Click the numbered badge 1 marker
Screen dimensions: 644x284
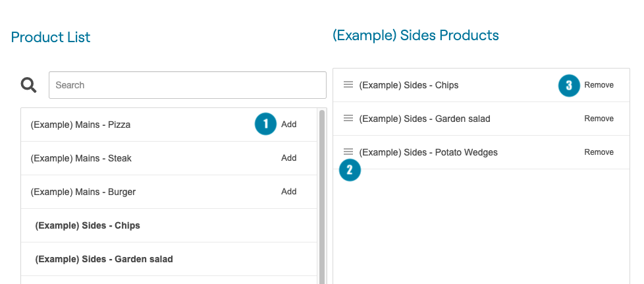[x=265, y=124]
